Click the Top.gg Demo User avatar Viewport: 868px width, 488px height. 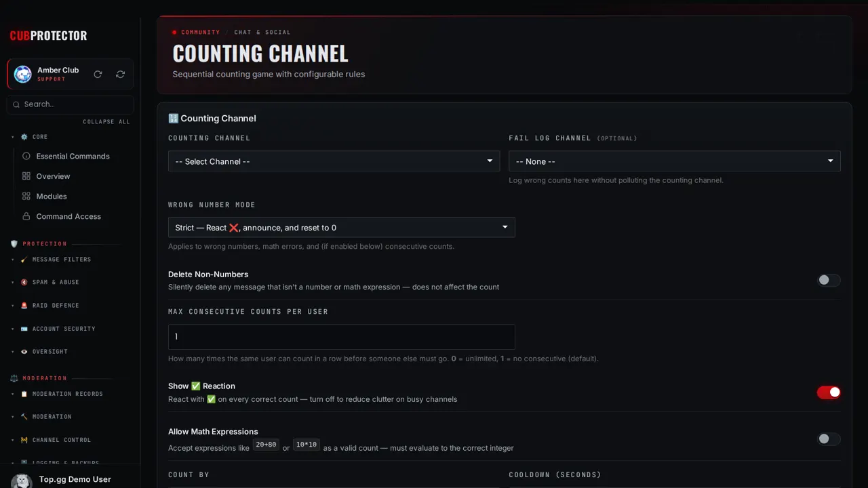pyautogui.click(x=22, y=481)
